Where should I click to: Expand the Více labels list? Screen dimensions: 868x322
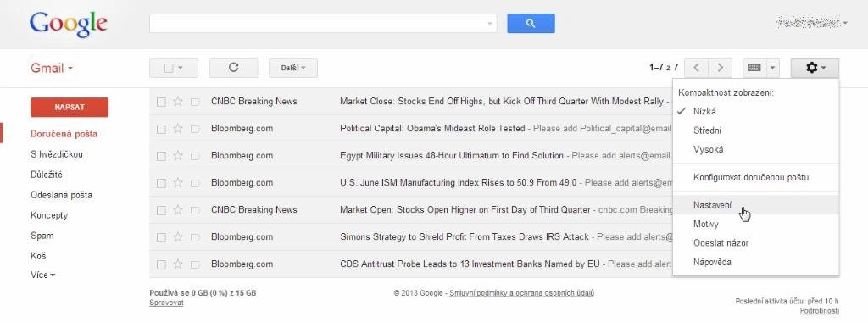coord(42,275)
